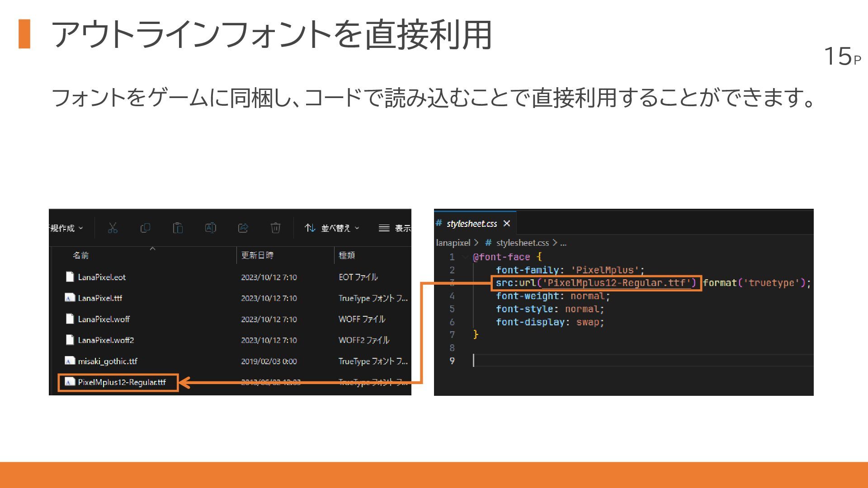Click the lanapixel breadcrumb folder
The width and height of the screenshot is (868, 488).
coord(453,243)
